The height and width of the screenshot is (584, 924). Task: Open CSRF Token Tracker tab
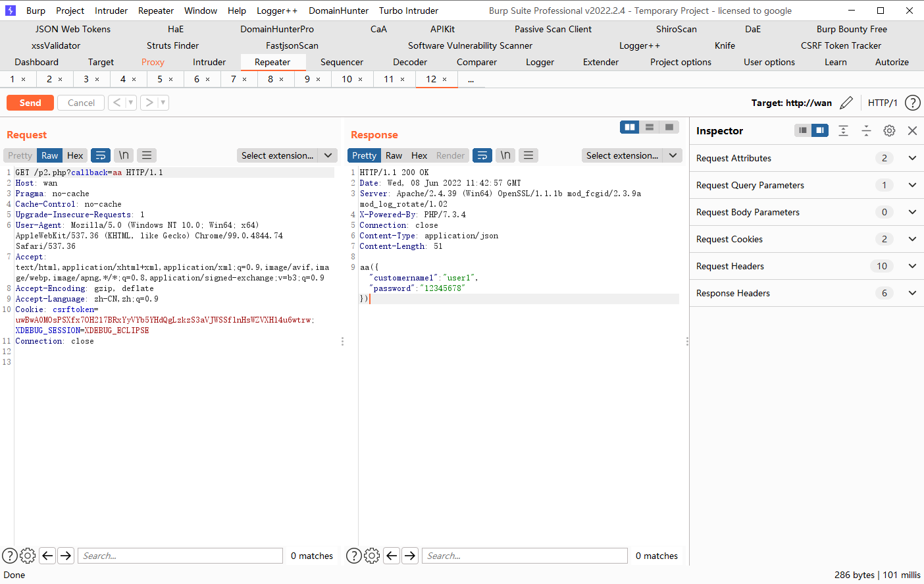pyautogui.click(x=841, y=45)
